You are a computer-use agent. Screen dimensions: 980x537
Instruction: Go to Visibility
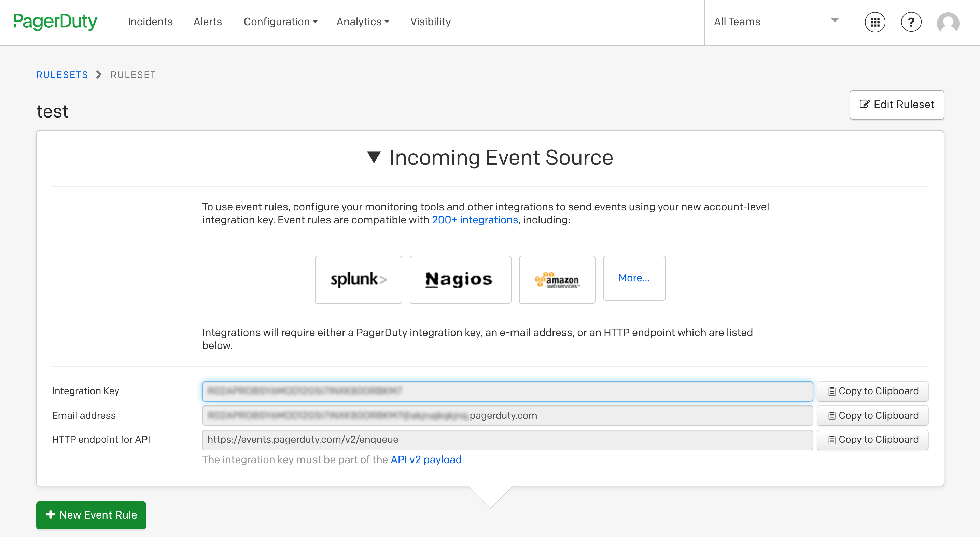point(430,22)
